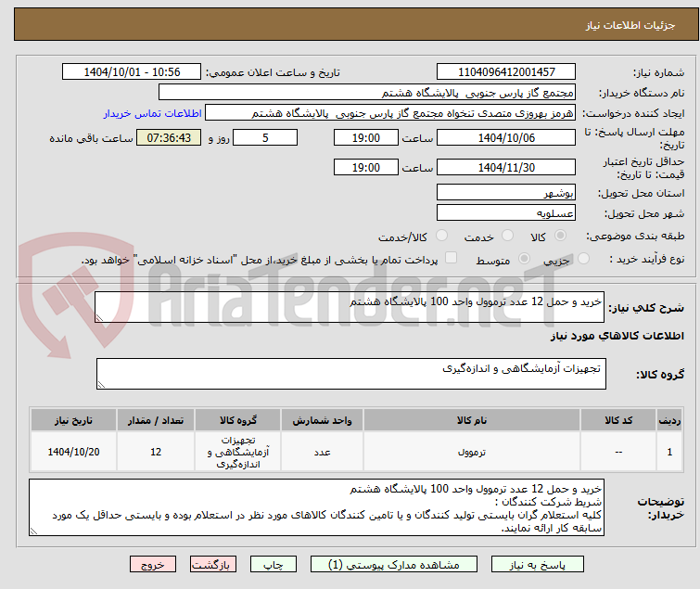Click واحد شمارش column header
This screenshot has width=700, height=589.
[322, 420]
